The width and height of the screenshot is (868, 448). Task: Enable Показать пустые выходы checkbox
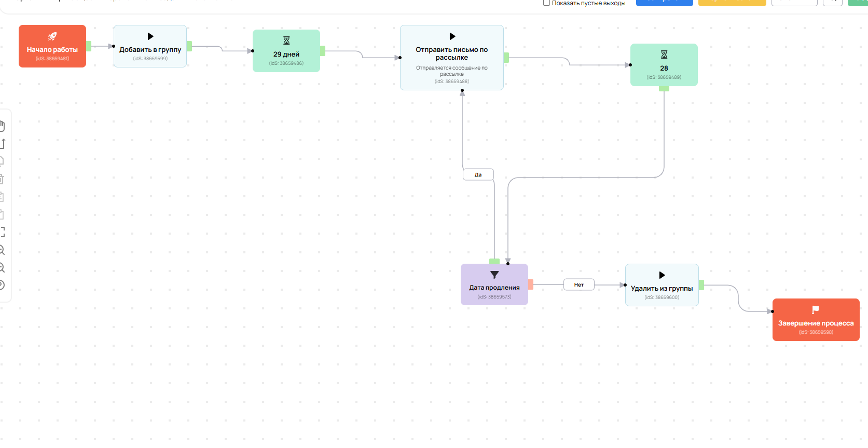[x=546, y=3]
